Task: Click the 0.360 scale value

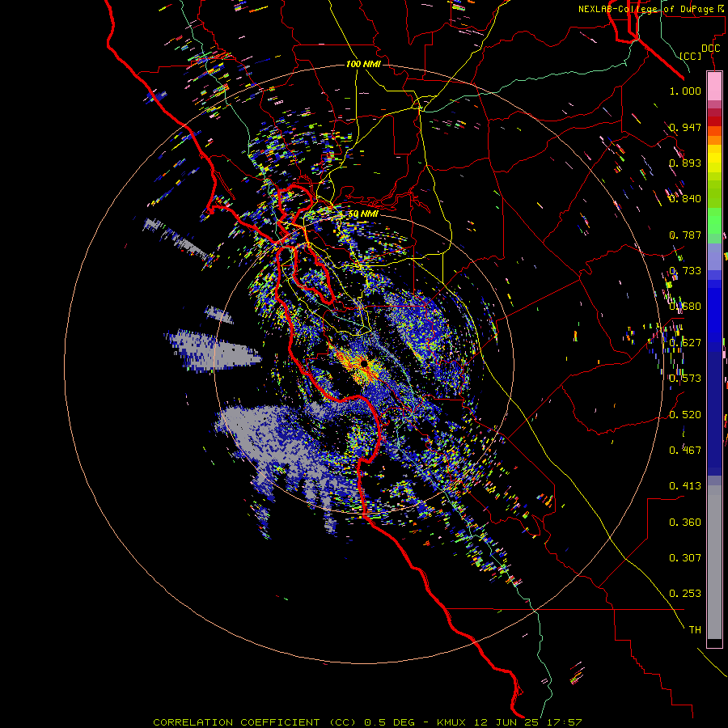Action: (685, 522)
